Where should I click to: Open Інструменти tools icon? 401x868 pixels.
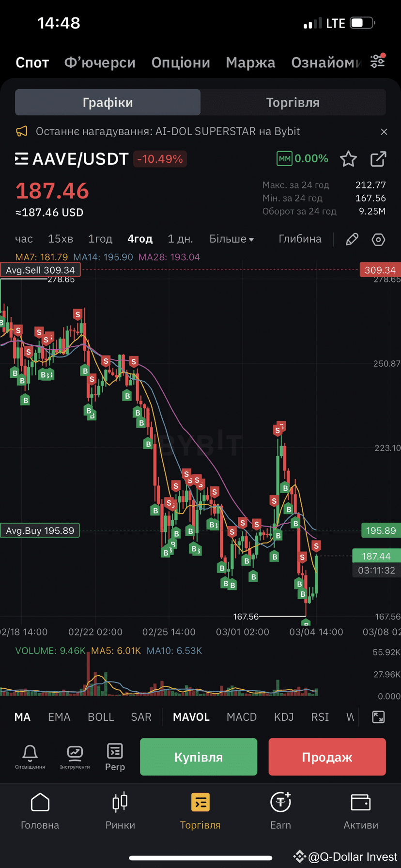(75, 757)
